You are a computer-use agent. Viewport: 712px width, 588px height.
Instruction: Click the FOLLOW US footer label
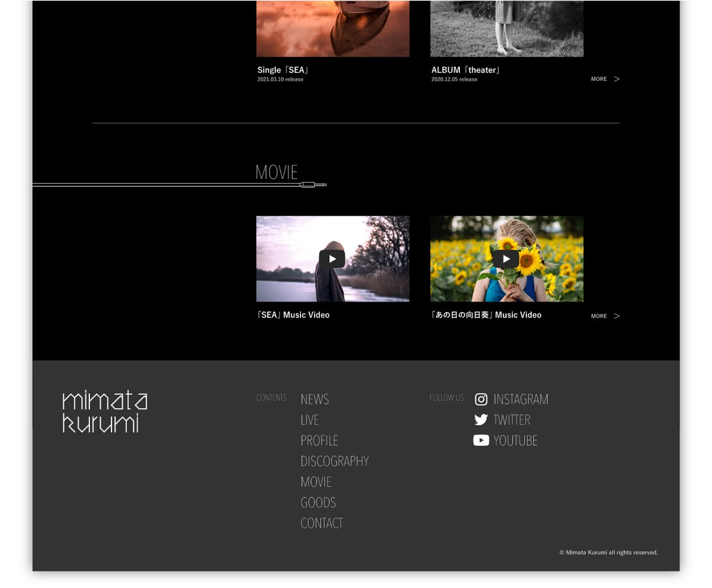coord(446,398)
